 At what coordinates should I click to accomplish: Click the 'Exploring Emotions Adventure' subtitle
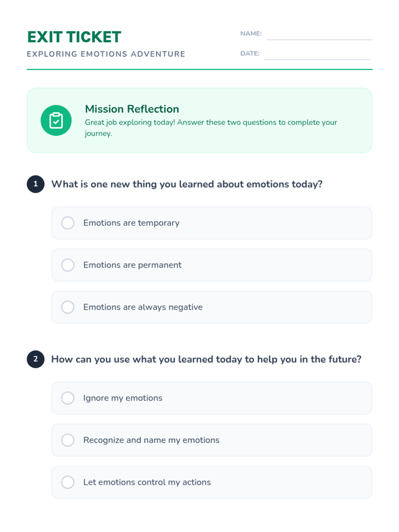point(106,54)
